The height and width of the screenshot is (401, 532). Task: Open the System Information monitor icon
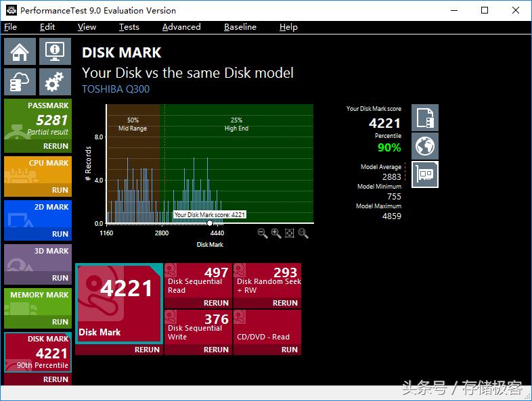coord(54,52)
